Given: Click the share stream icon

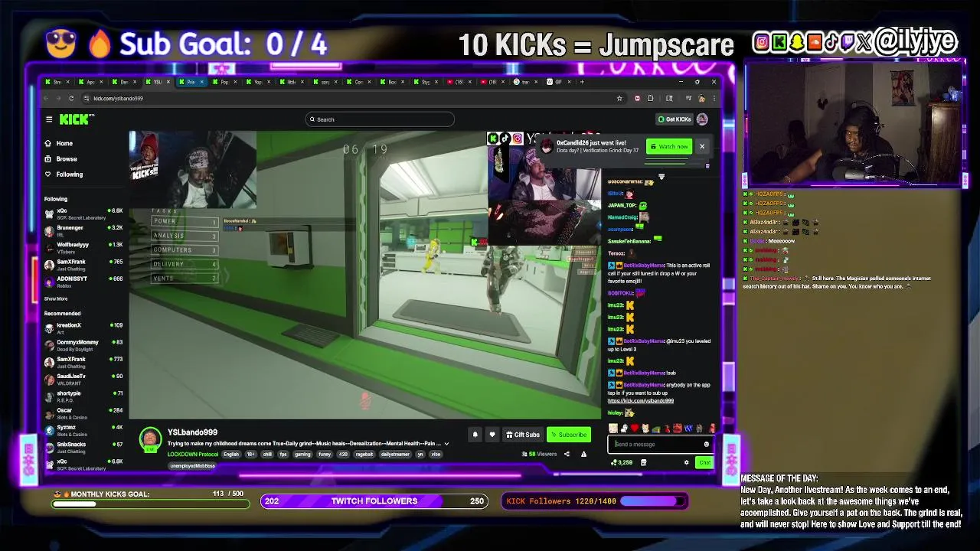Looking at the screenshot, I should pos(567,454).
